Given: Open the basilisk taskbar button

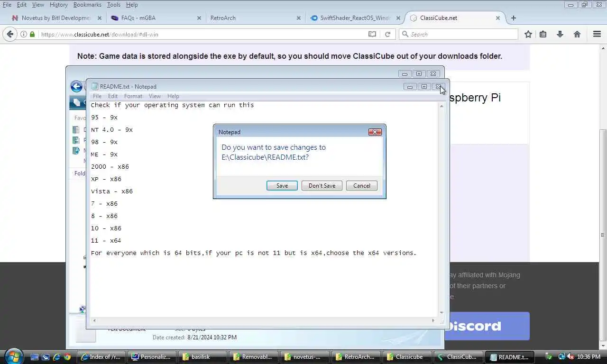Looking at the screenshot, I should [203, 357].
